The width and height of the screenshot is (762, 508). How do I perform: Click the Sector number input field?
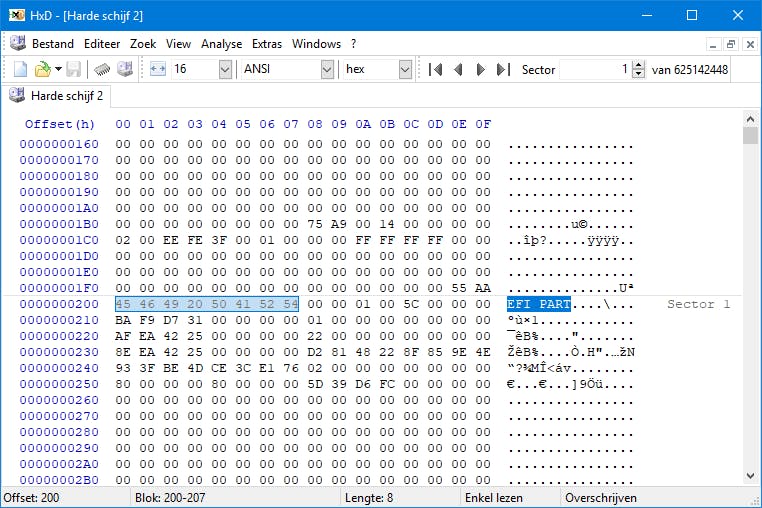point(595,70)
